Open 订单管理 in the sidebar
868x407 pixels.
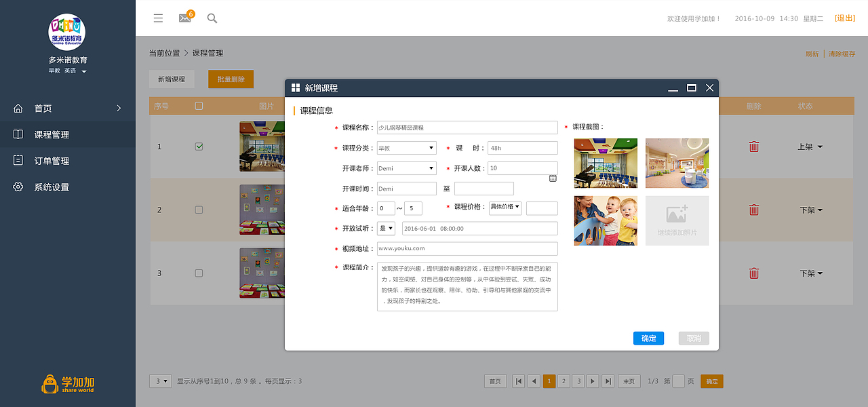tap(43, 160)
